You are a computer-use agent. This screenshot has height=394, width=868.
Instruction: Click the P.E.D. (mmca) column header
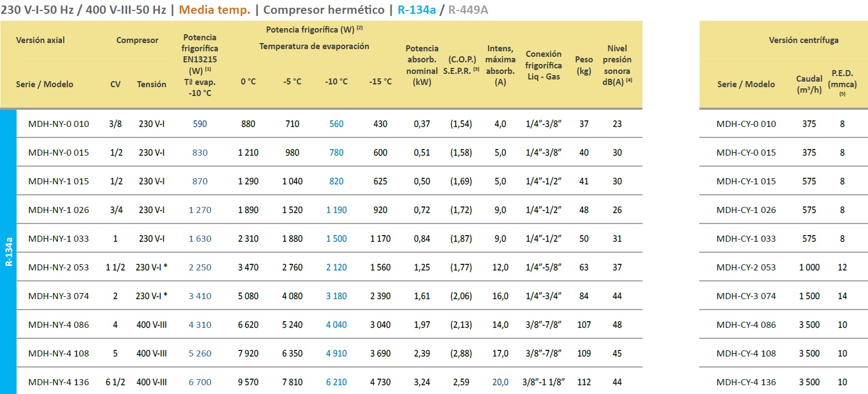842,82
